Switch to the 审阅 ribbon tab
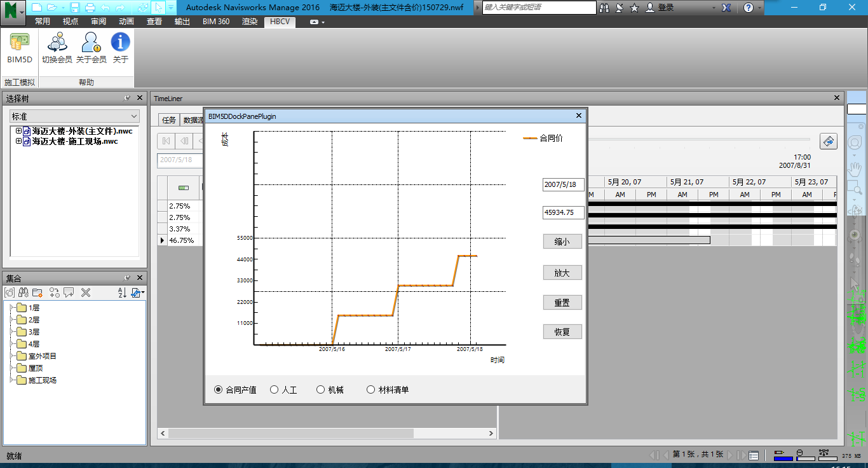The height and width of the screenshot is (468, 868). 98,21
